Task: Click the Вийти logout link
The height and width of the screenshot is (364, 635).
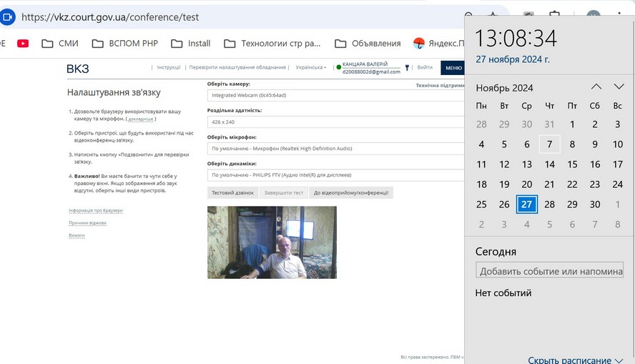Action: pyautogui.click(x=425, y=67)
